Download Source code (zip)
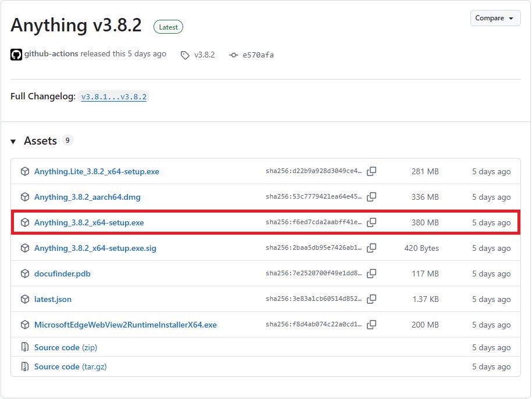 66,347
